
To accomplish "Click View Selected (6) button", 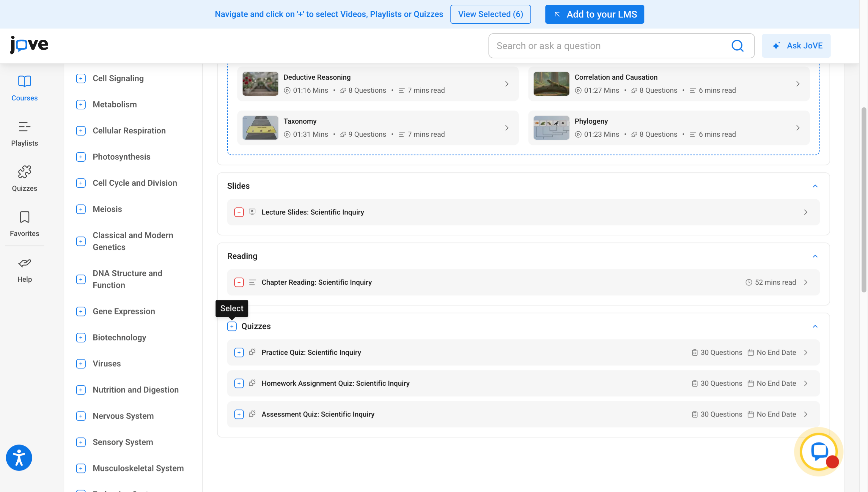I will [x=490, y=14].
